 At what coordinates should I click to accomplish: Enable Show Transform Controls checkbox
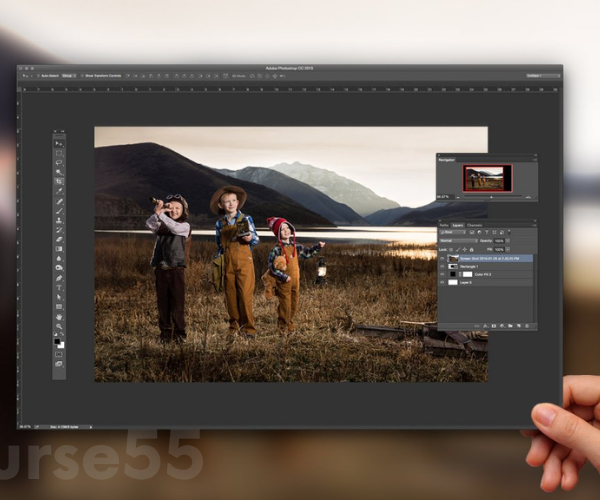82,76
